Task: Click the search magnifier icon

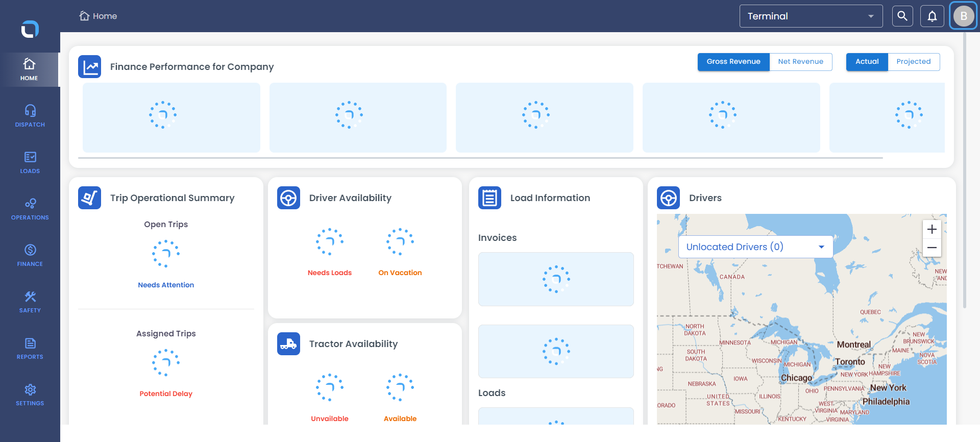Action: coord(902,16)
